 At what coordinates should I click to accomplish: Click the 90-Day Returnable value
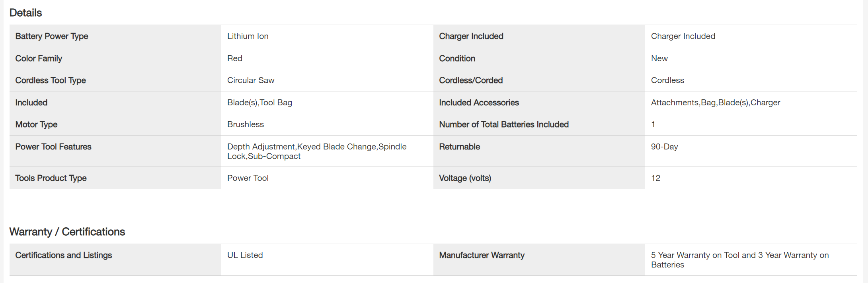tap(664, 147)
